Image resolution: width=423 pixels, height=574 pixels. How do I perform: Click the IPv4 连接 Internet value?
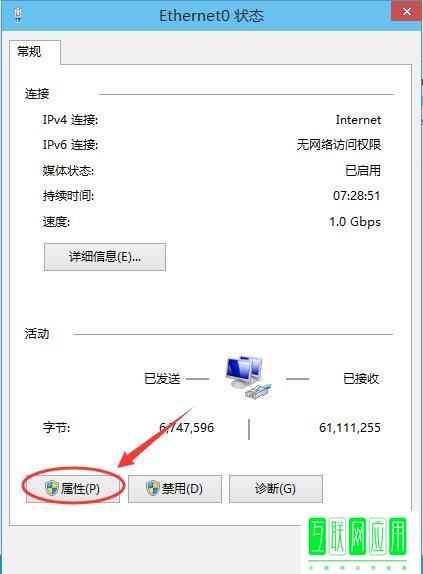click(358, 120)
